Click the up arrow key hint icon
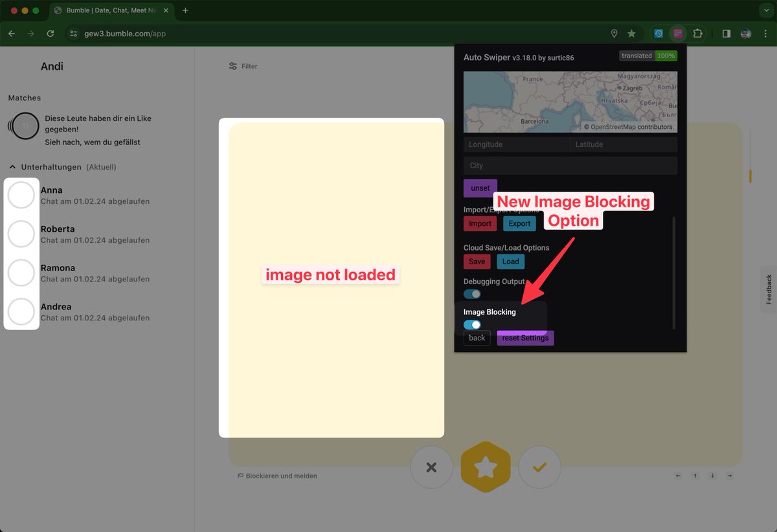The image size is (777, 532). [x=695, y=476]
